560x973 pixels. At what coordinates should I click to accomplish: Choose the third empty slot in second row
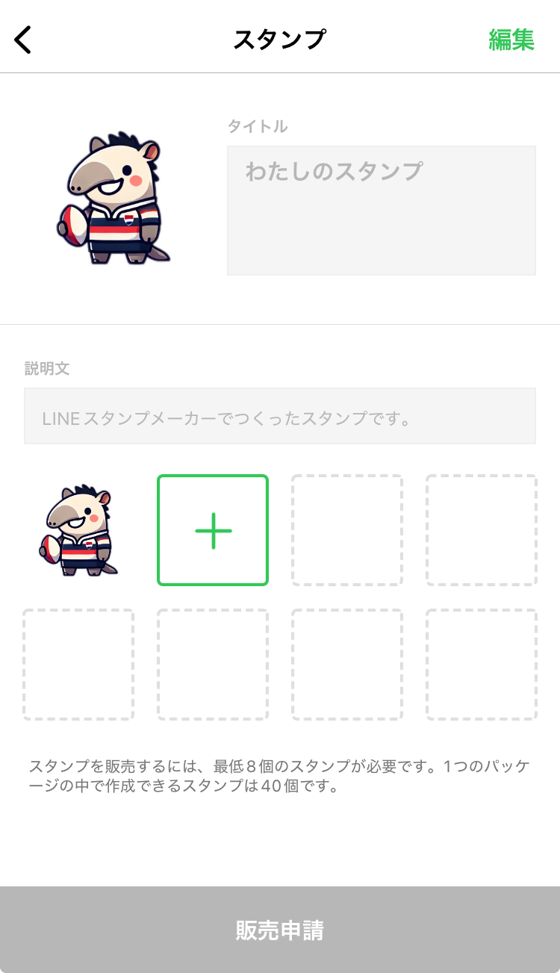pyautogui.click(x=347, y=665)
